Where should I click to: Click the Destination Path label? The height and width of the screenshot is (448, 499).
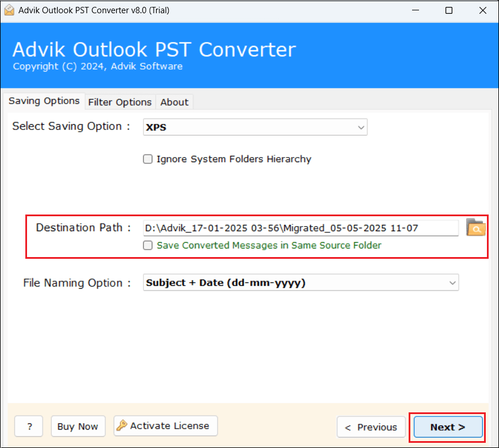click(x=83, y=228)
